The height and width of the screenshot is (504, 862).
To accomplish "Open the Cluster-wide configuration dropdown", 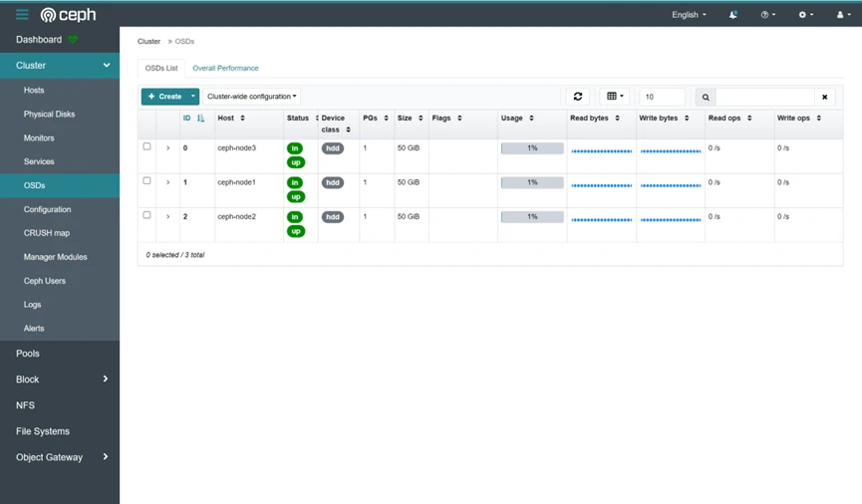I will 252,97.
